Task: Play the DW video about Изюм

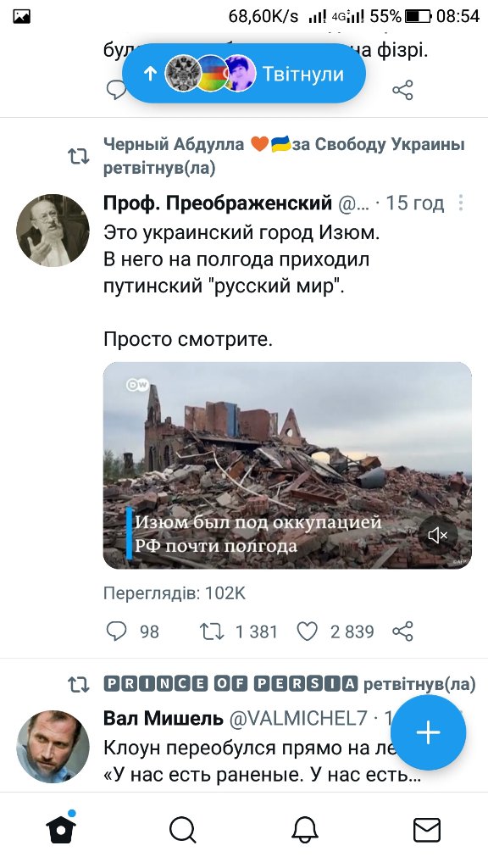Action: [x=287, y=465]
